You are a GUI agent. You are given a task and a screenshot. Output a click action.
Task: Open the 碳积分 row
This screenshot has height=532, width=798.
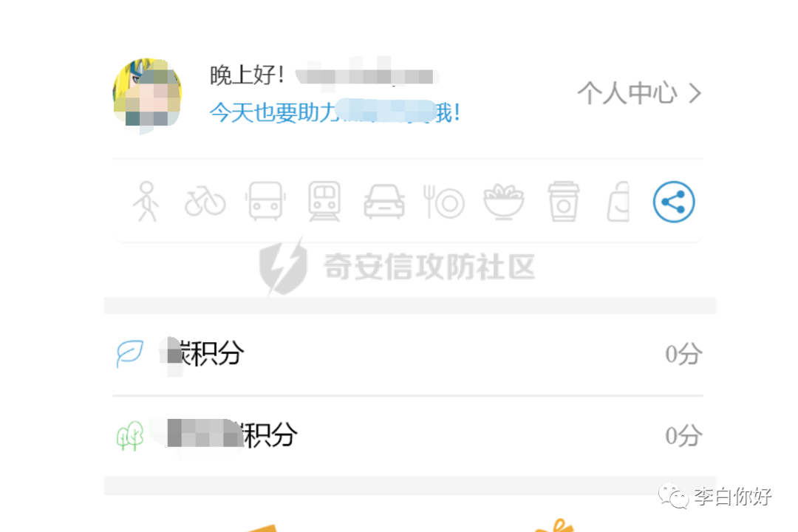(x=408, y=354)
